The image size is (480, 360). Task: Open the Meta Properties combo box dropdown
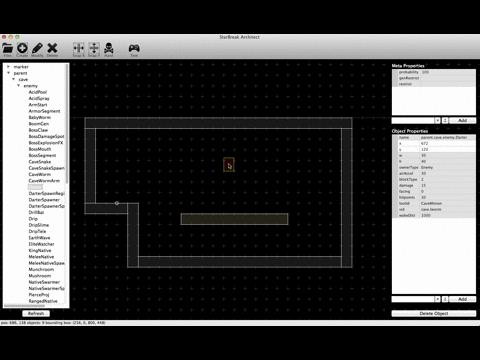tap(437, 120)
